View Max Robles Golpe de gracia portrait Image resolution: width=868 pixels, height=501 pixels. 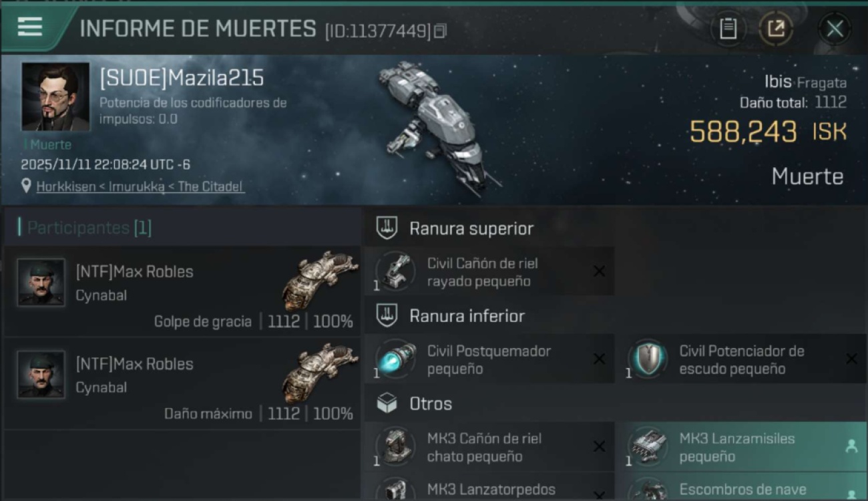41,283
